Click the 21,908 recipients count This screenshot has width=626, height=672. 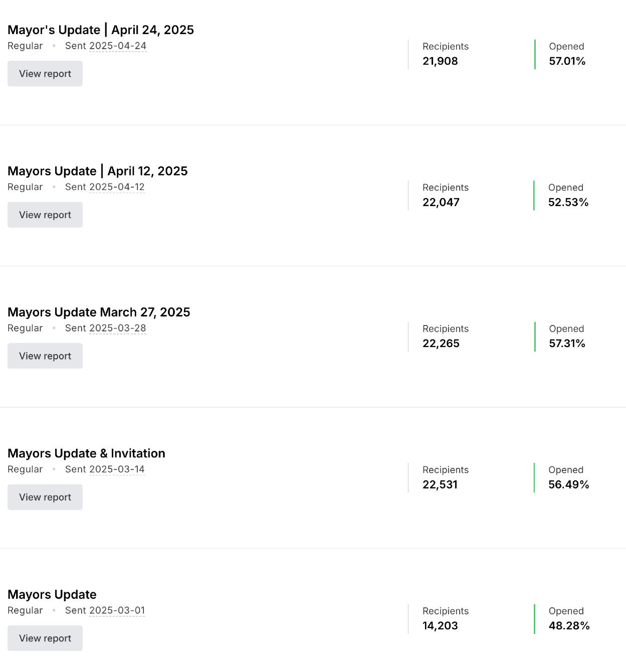(440, 61)
